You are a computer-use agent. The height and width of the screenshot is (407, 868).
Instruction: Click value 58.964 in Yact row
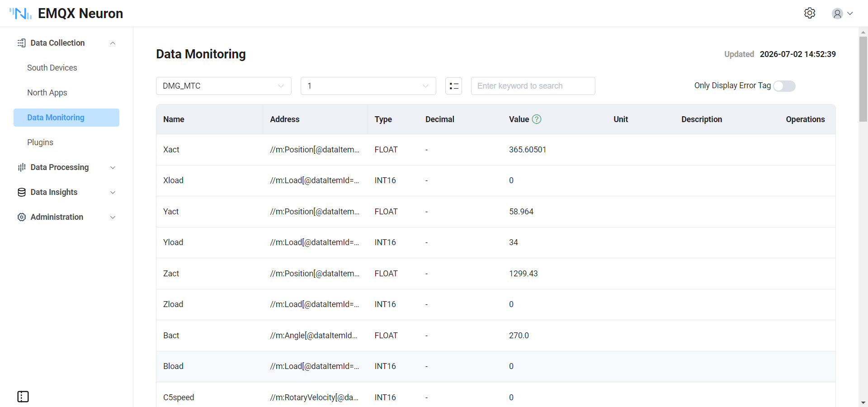pyautogui.click(x=521, y=212)
